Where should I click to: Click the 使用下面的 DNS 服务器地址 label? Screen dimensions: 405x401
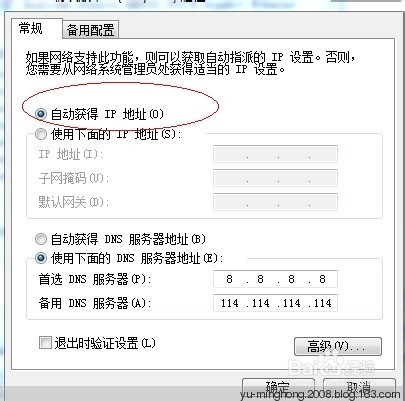tap(137, 258)
